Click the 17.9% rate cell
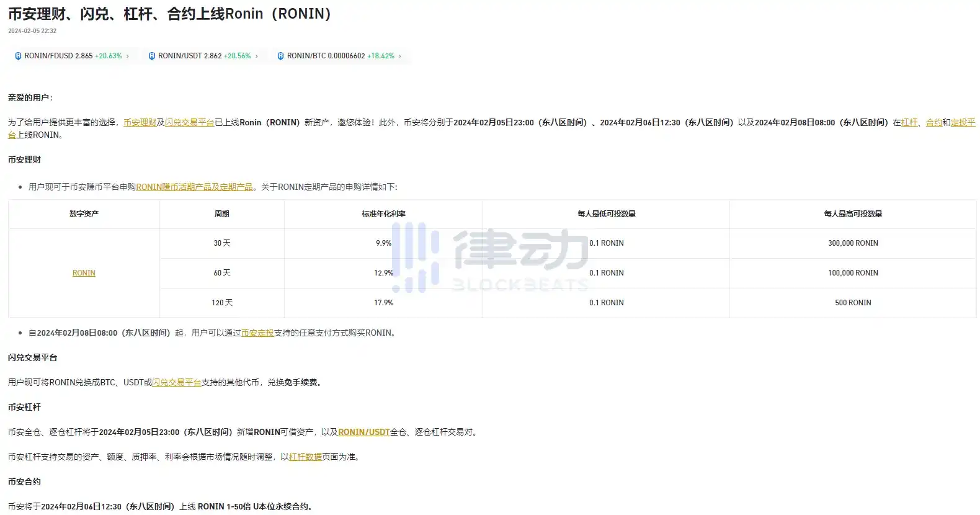This screenshot has height=515, width=980. click(x=383, y=303)
